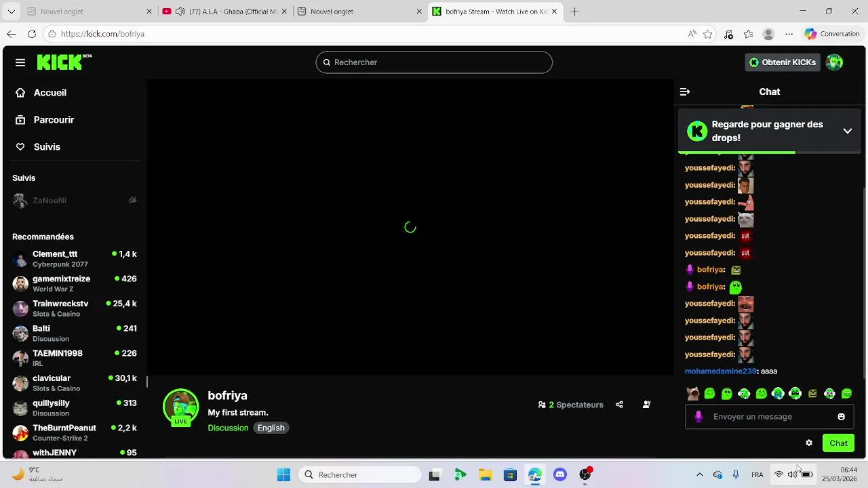Select the crying headphones emote
This screenshot has height=488, width=868.
pos(778,393)
